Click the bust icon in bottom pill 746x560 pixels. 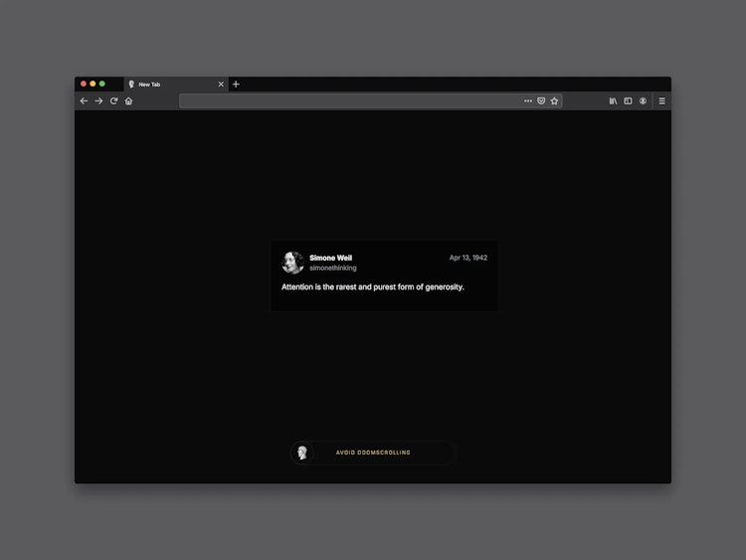(302, 453)
